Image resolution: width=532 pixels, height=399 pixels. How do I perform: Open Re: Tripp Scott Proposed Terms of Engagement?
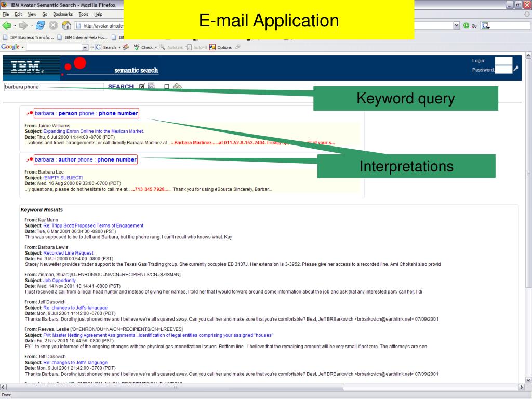[94, 225]
